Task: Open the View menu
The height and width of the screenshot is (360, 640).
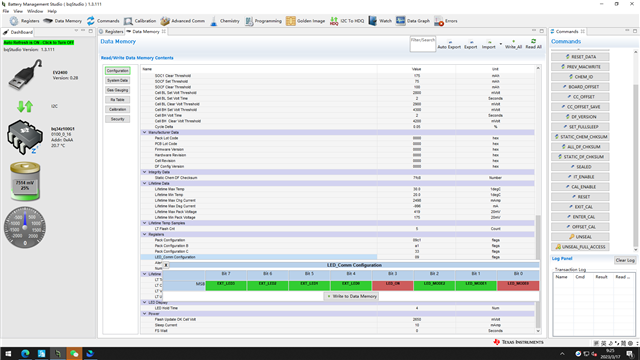Action: (x=18, y=11)
